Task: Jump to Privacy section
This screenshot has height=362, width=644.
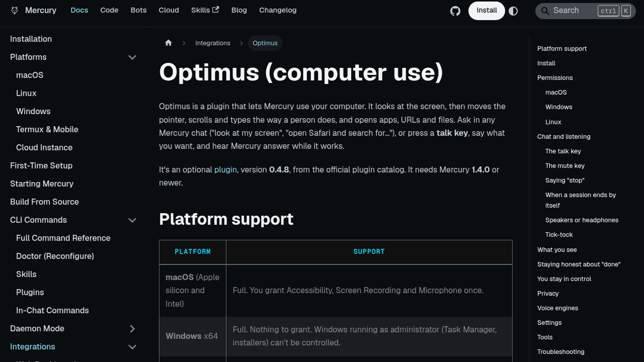Action: (x=548, y=293)
